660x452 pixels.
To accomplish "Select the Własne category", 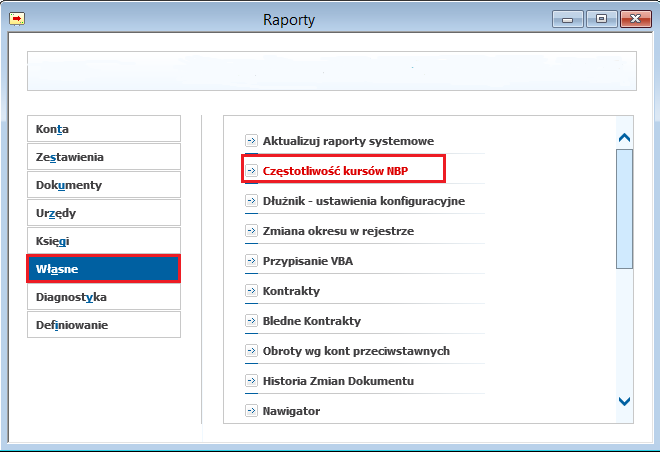I will point(104,269).
